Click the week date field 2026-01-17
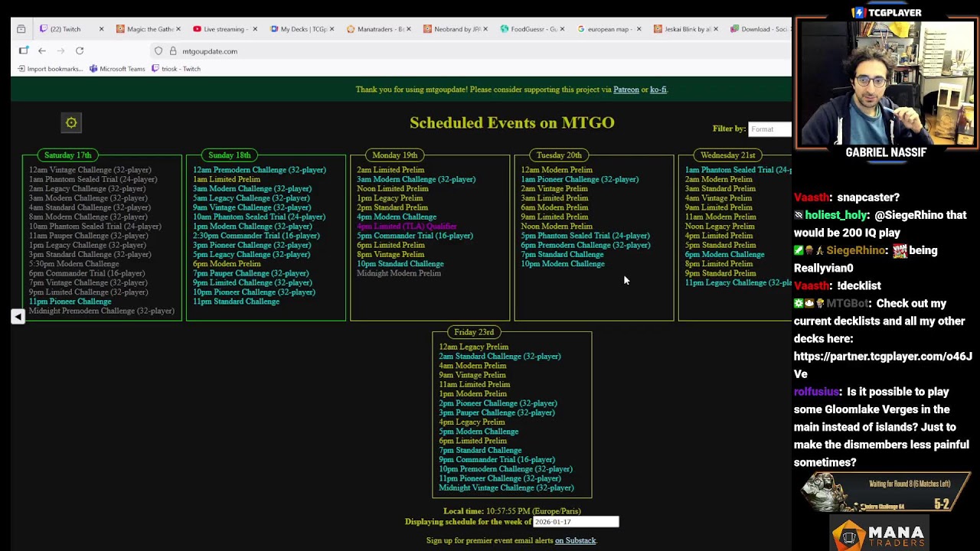The height and width of the screenshot is (551, 980). pyautogui.click(x=576, y=522)
